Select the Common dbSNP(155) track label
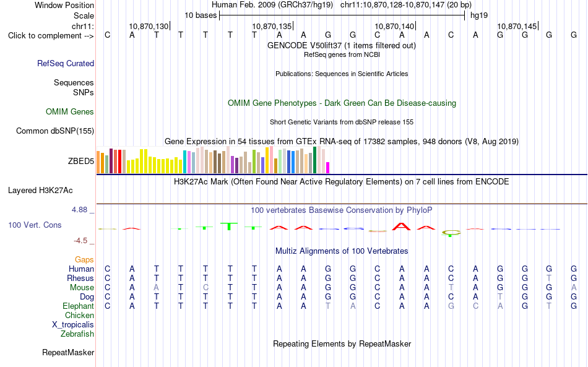This screenshot has height=367, width=588. pos(55,131)
